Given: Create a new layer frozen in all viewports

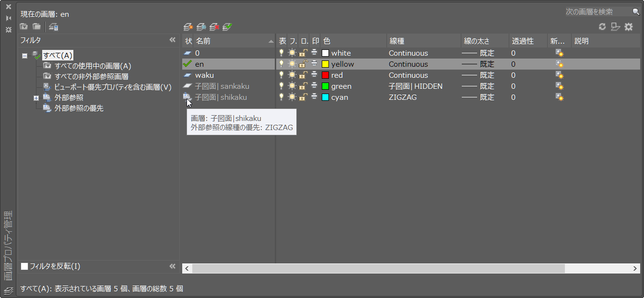Looking at the screenshot, I should point(201,27).
